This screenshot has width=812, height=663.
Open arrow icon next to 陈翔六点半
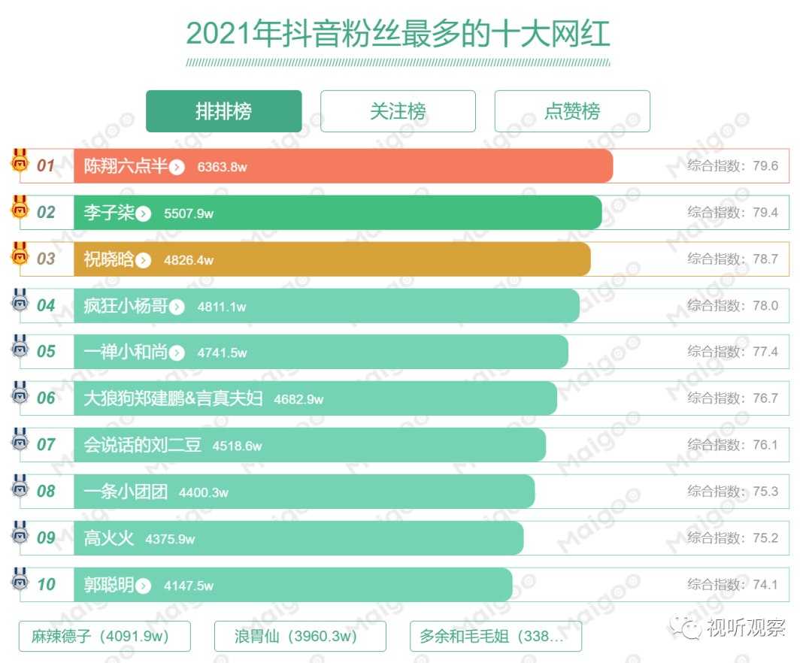click(x=177, y=167)
